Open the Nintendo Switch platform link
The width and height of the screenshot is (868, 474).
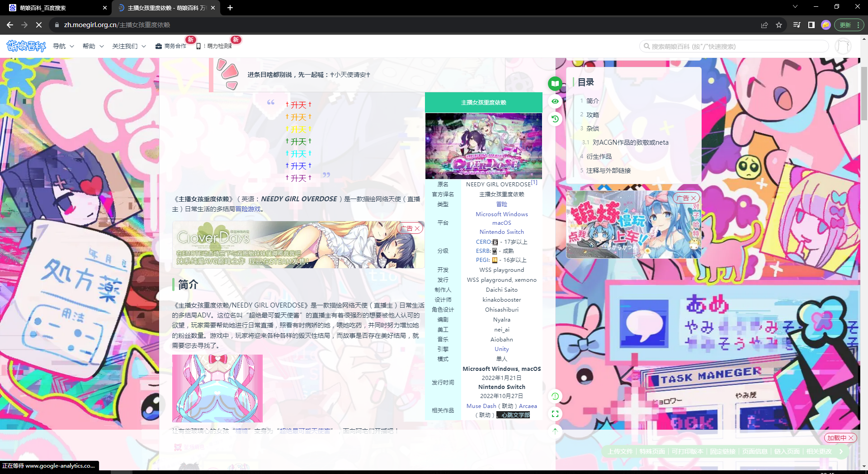click(501, 232)
